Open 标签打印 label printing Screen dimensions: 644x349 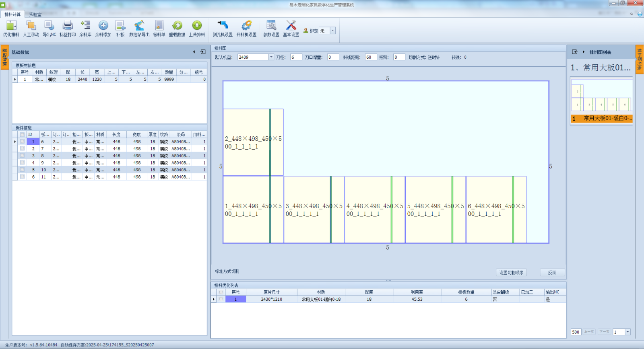coord(68,29)
